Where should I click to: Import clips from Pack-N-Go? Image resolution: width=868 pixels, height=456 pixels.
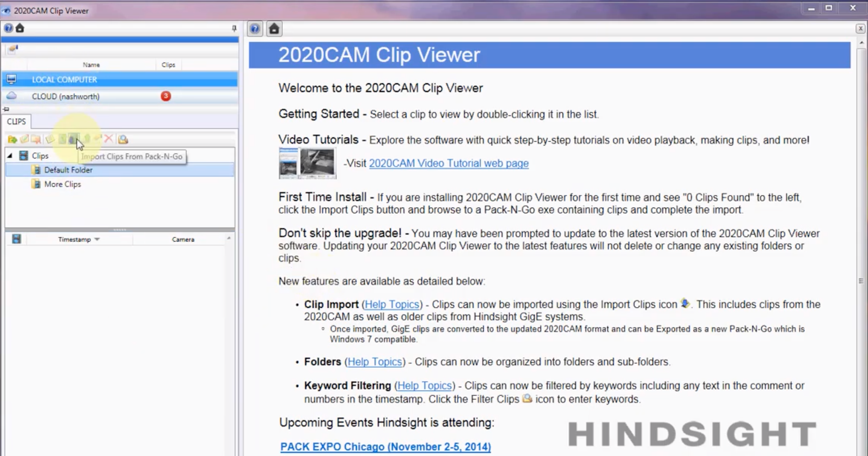point(73,139)
